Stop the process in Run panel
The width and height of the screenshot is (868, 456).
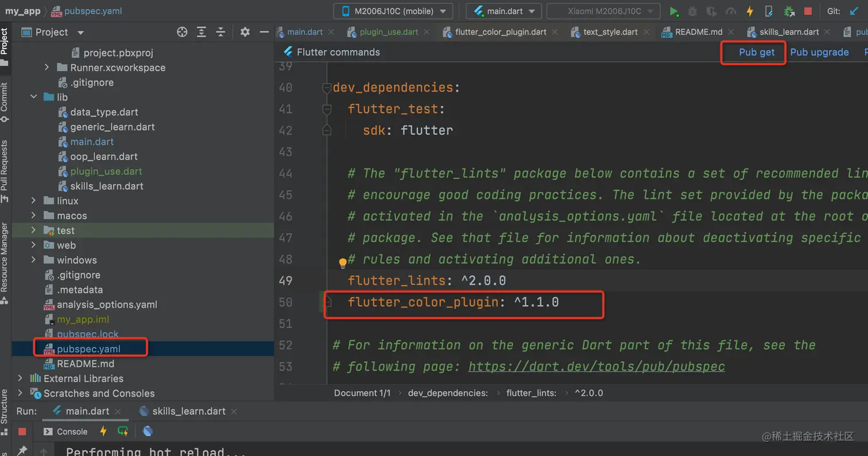click(22, 431)
